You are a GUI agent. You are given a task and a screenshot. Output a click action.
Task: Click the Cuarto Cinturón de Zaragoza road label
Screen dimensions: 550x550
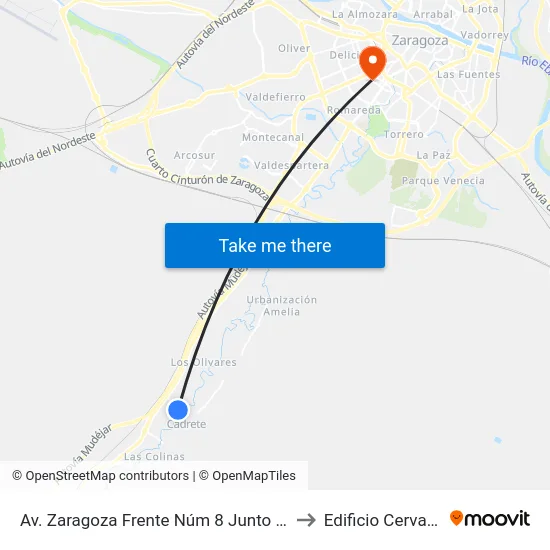click(x=208, y=176)
